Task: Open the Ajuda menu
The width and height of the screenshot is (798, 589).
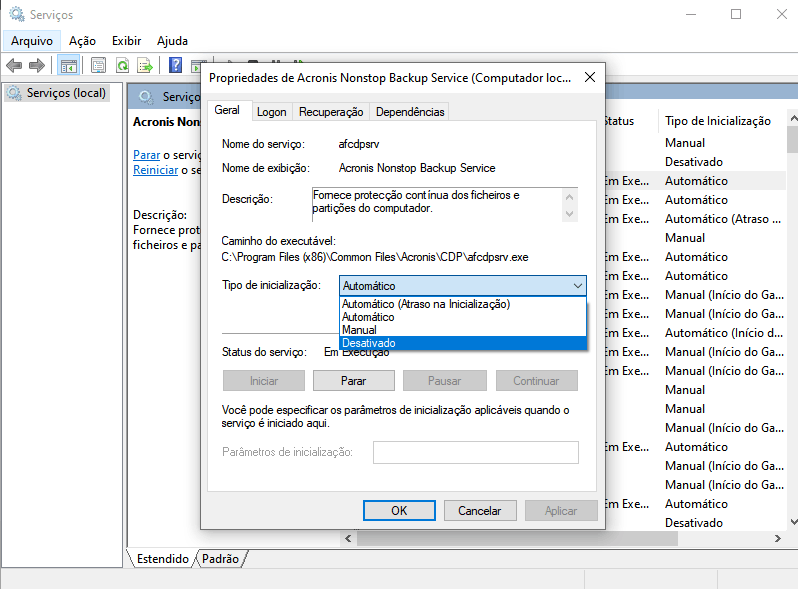Action: [x=172, y=41]
